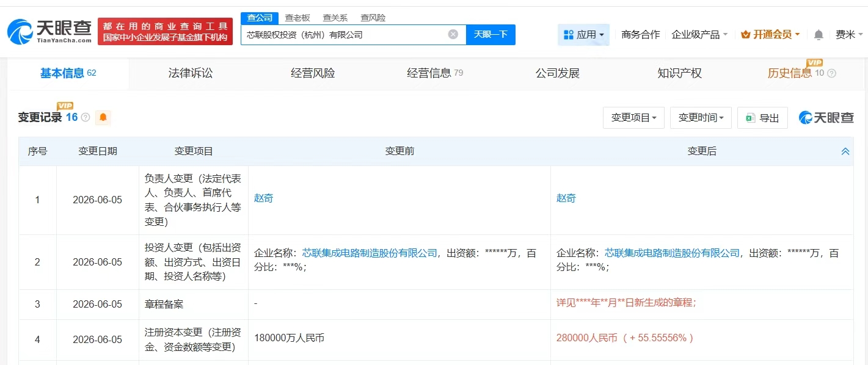The height and width of the screenshot is (365, 868).
Task: Click the 变更日期 column header
Action: pos(98,151)
